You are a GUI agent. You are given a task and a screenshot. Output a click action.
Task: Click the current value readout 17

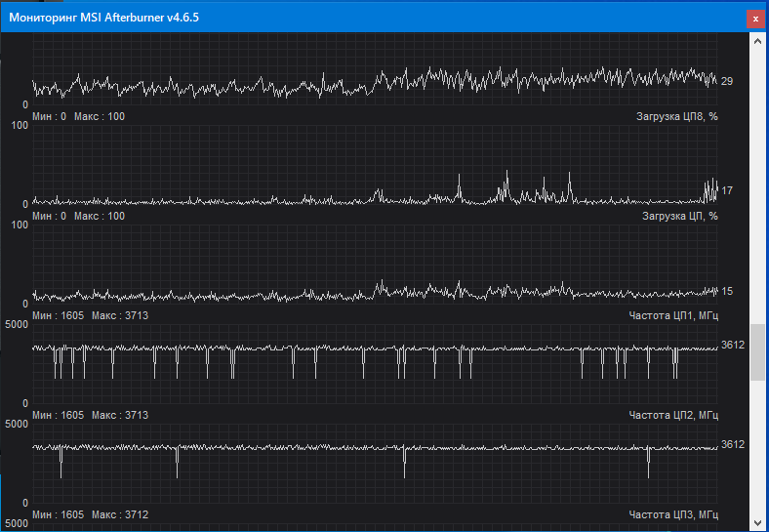[x=727, y=190]
